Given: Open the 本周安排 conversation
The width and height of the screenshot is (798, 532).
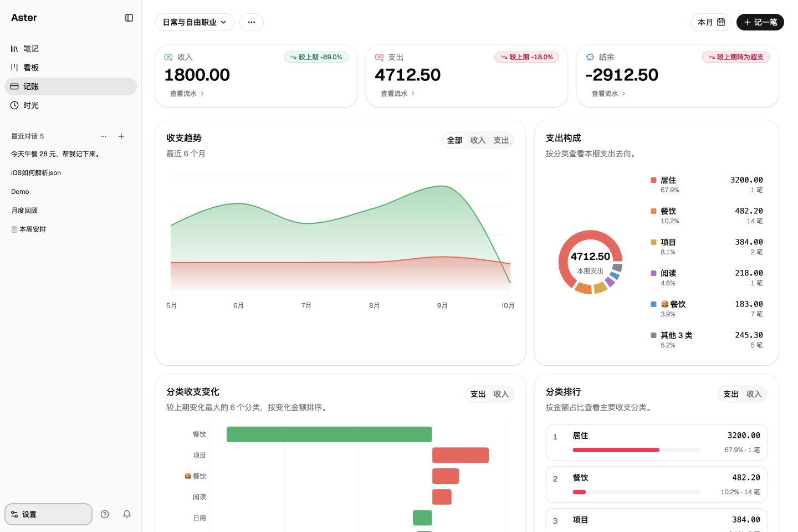Looking at the screenshot, I should click(x=70, y=229).
